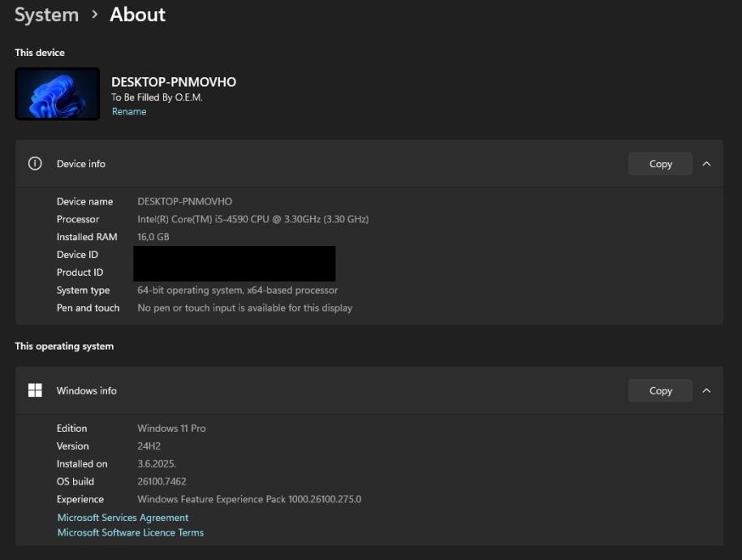
Task: Click the Windows 11 Pro edition text
Action: (x=171, y=429)
